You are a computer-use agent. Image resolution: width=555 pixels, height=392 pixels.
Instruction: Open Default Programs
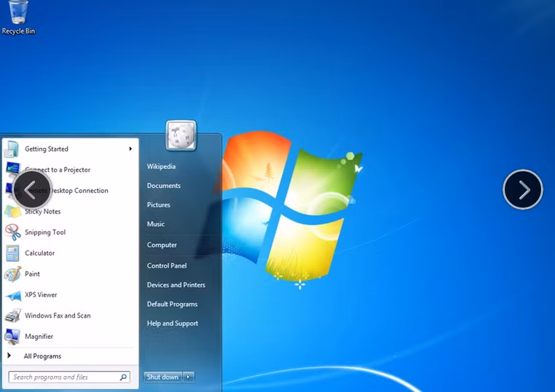[172, 304]
